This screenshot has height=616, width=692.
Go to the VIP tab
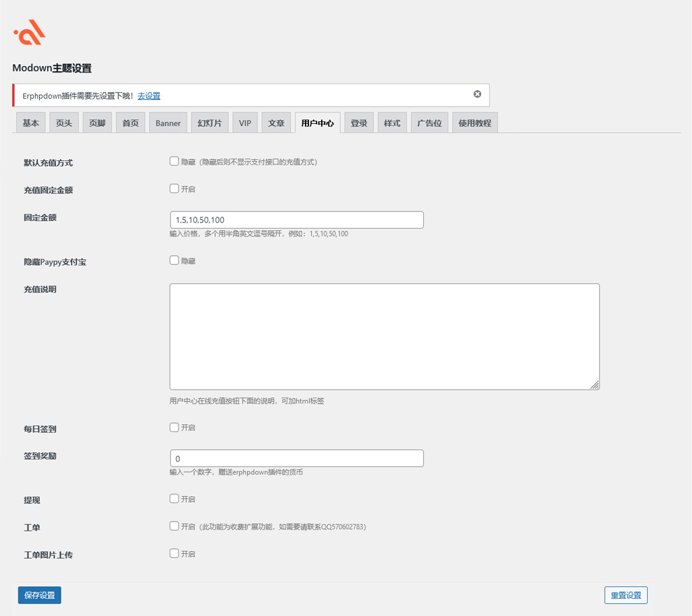tap(245, 123)
